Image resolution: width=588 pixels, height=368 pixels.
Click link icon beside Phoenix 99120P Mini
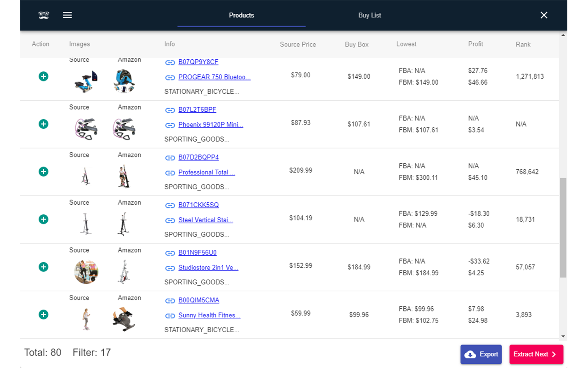coord(170,125)
